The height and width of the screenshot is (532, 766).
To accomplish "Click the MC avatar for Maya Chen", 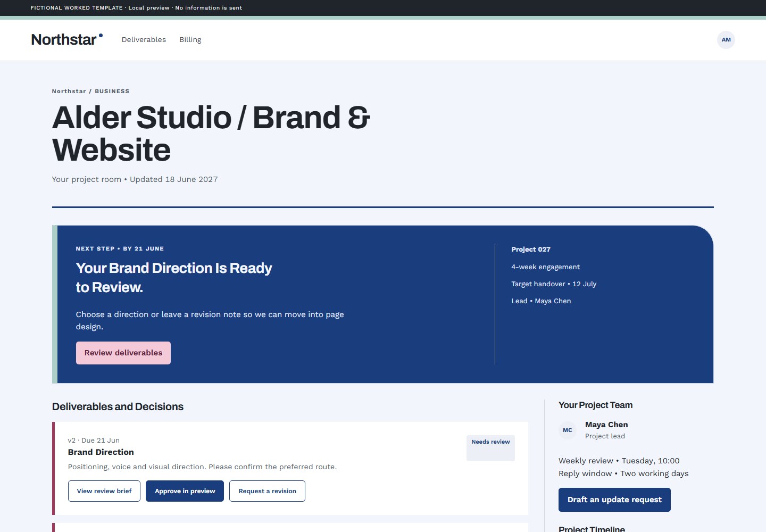I will click(568, 430).
